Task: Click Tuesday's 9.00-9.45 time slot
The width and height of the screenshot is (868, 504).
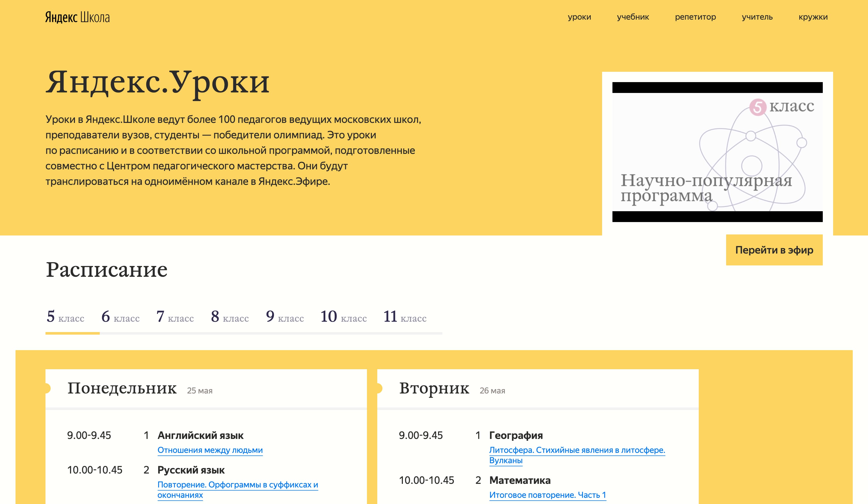Action: tap(421, 436)
